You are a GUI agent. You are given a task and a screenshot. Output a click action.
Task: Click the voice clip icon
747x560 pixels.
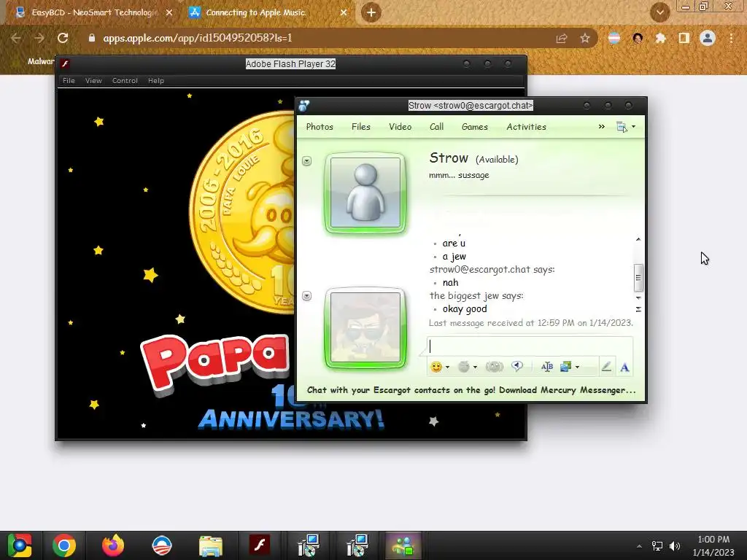(x=517, y=366)
